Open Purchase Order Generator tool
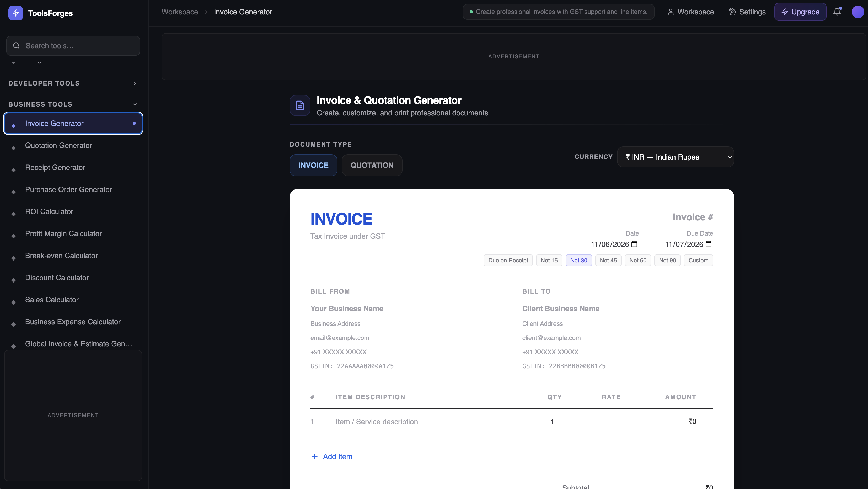The height and width of the screenshot is (489, 868). click(73, 189)
